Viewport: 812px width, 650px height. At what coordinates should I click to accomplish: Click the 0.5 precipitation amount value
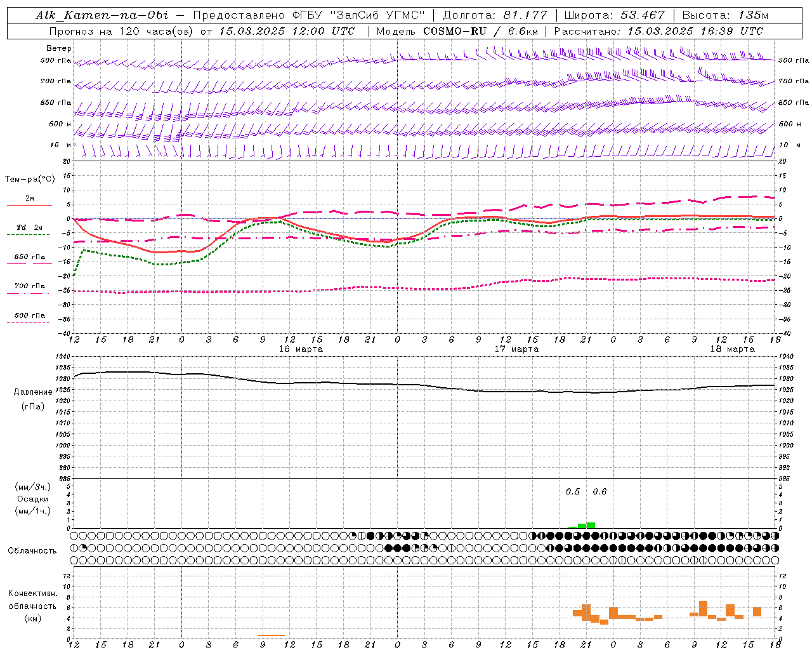573,492
